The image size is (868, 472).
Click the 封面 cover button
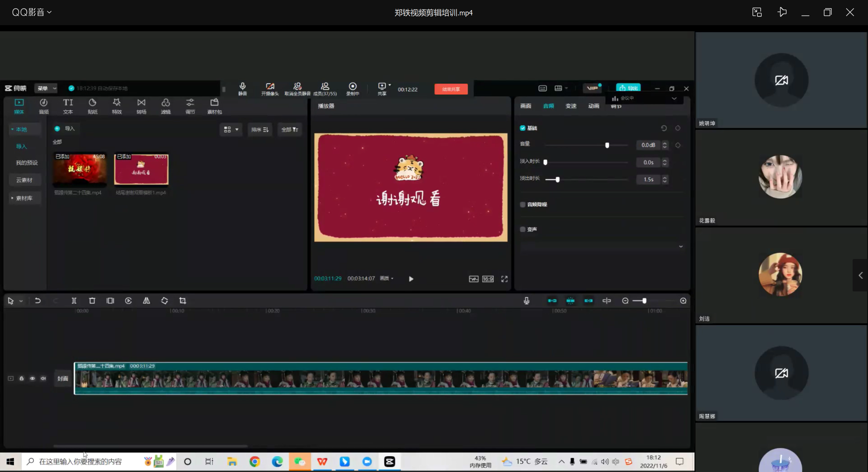coord(63,379)
